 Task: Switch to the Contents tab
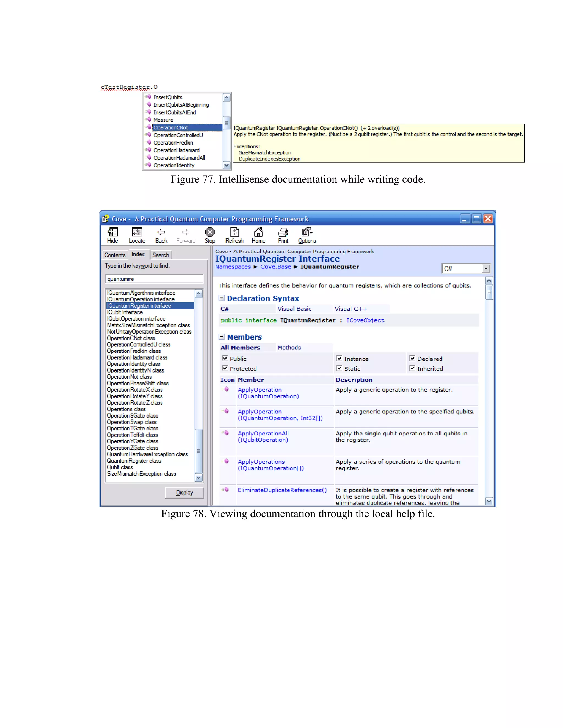point(115,255)
